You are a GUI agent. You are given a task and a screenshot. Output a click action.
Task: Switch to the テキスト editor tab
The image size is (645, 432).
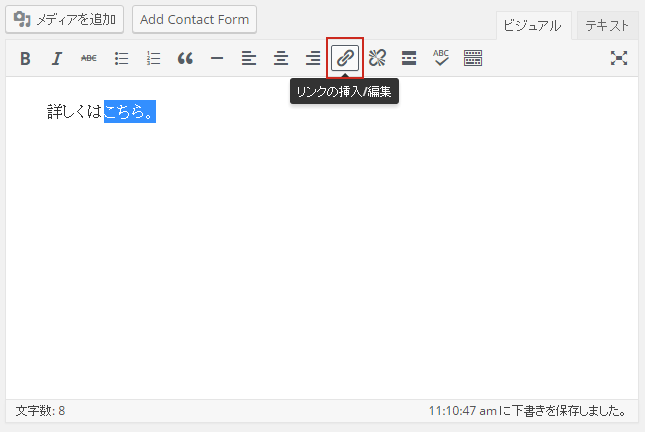[x=608, y=26]
